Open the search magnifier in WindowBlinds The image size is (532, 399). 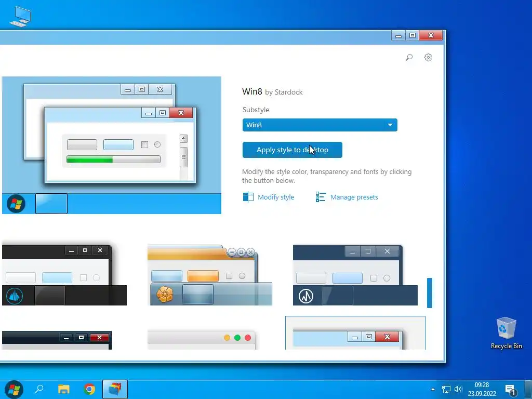coord(409,57)
